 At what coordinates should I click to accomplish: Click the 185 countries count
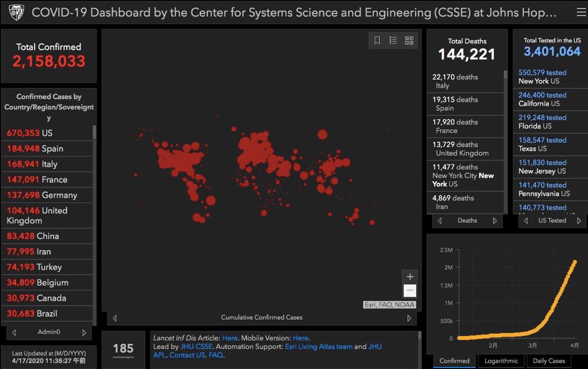click(x=123, y=349)
